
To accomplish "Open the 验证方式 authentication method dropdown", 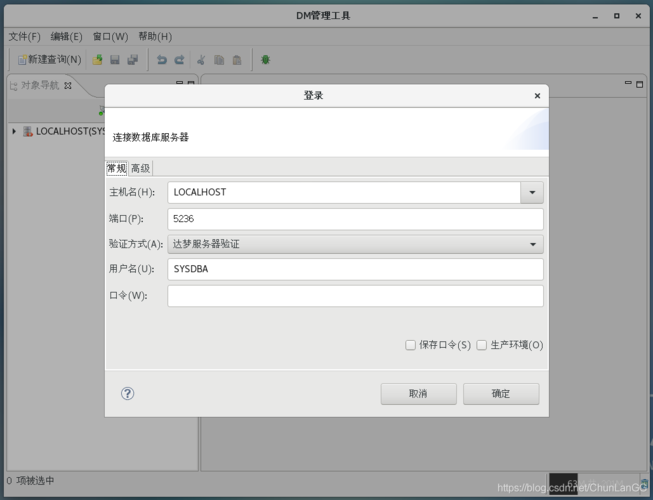I will [355, 244].
